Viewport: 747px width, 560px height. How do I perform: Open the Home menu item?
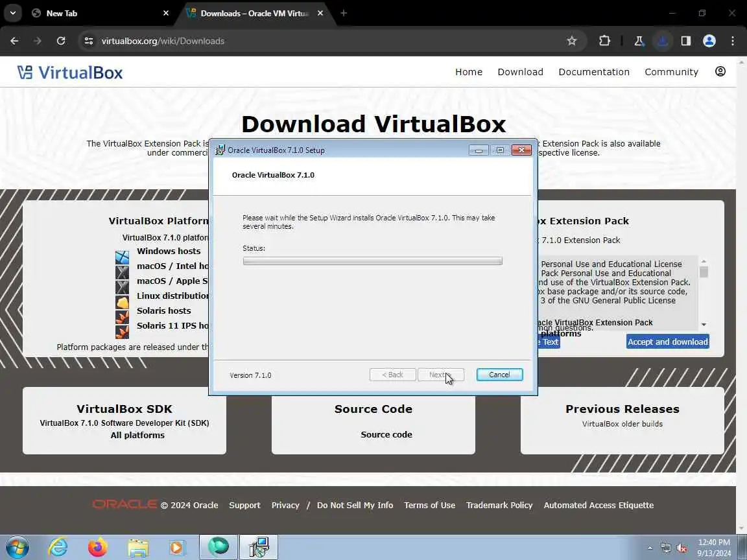(x=469, y=72)
